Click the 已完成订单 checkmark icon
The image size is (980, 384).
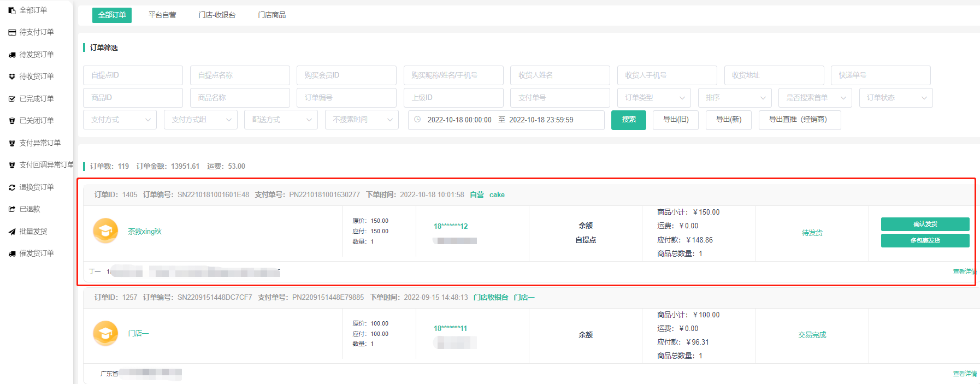click(12, 99)
